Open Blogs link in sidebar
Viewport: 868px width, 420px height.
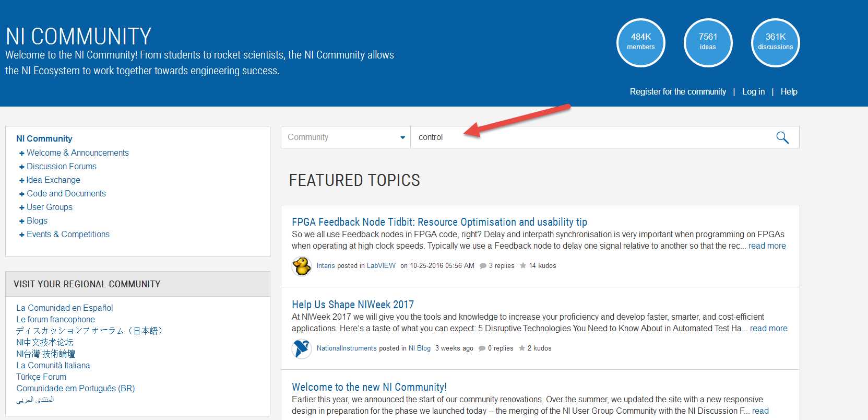click(37, 220)
